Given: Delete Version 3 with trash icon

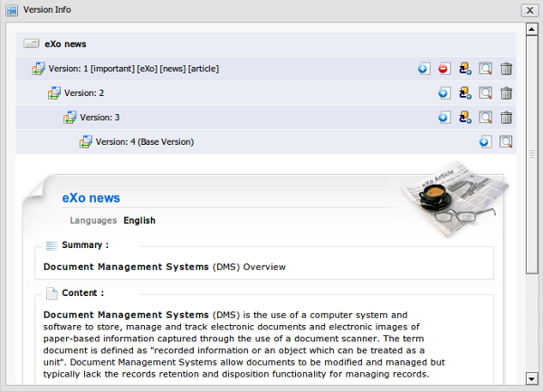Looking at the screenshot, I should coord(507,117).
